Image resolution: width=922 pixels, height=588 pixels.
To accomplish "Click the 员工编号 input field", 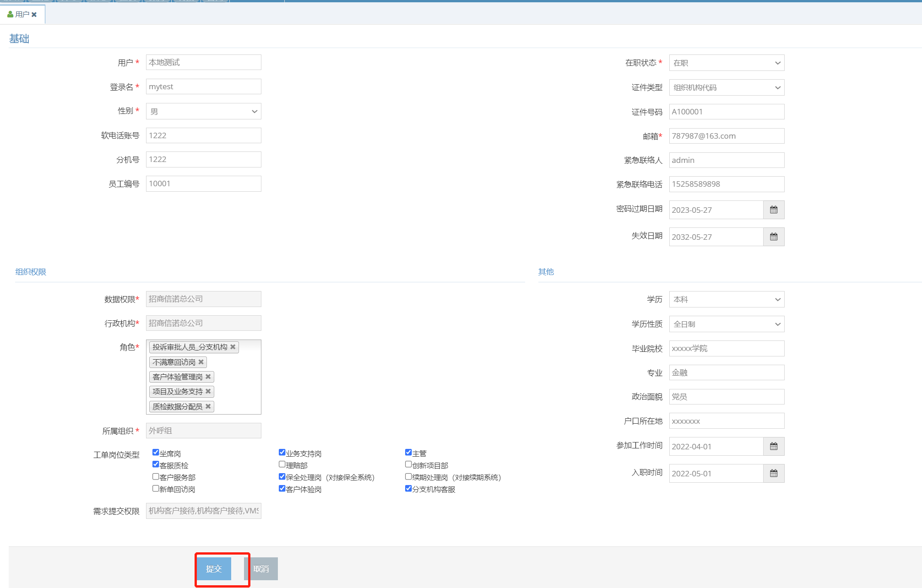I will (204, 183).
